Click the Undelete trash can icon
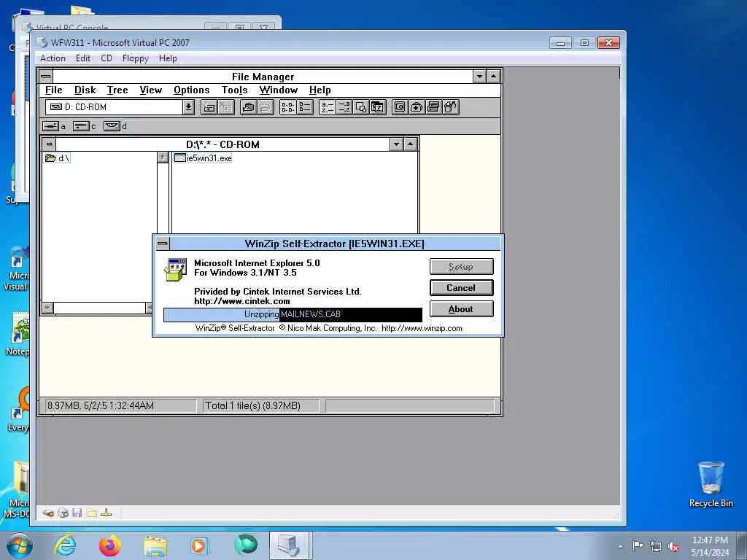747x560 pixels. [x=451, y=107]
